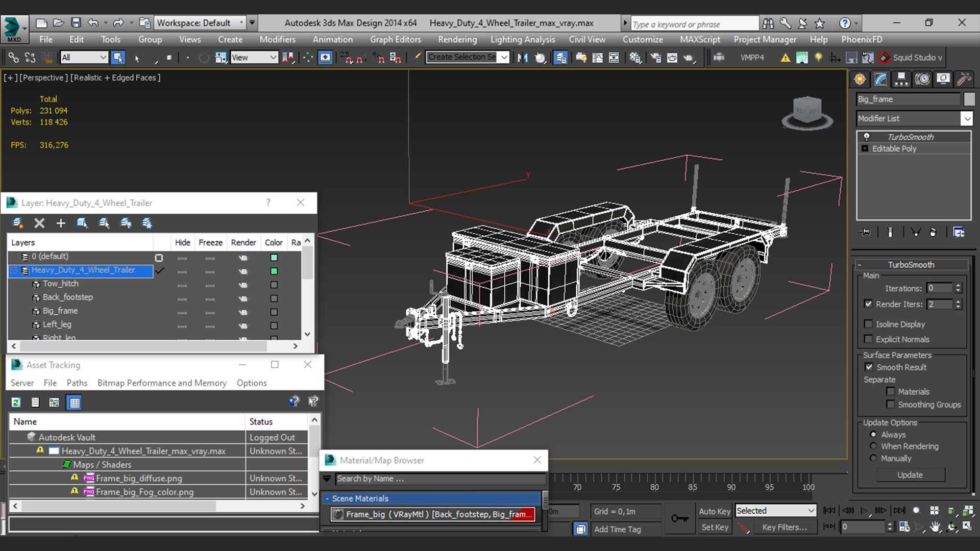Toggle Separate by Smoothing Groups checkbox
Screen dimensions: 980x551
click(891, 405)
